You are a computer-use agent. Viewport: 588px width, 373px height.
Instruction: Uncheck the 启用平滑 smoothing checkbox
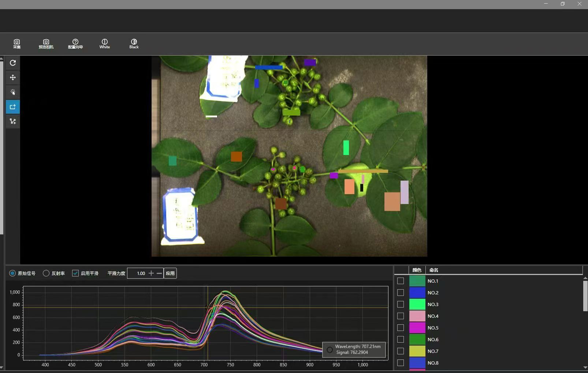pos(75,273)
